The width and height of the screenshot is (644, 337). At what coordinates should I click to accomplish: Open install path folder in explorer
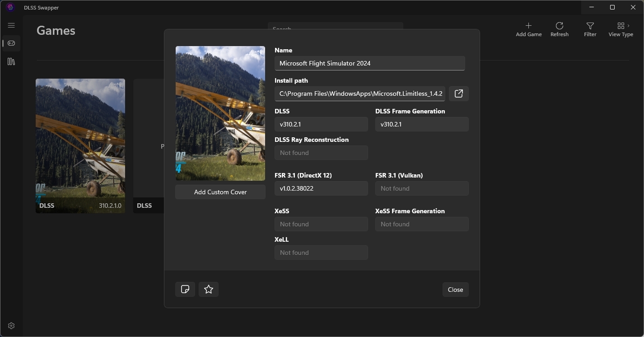(458, 94)
